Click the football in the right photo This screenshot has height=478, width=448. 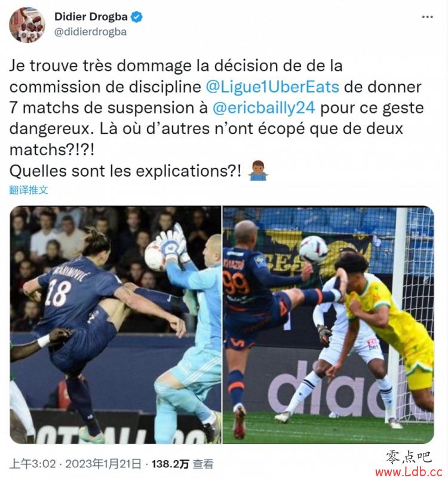tap(313, 249)
